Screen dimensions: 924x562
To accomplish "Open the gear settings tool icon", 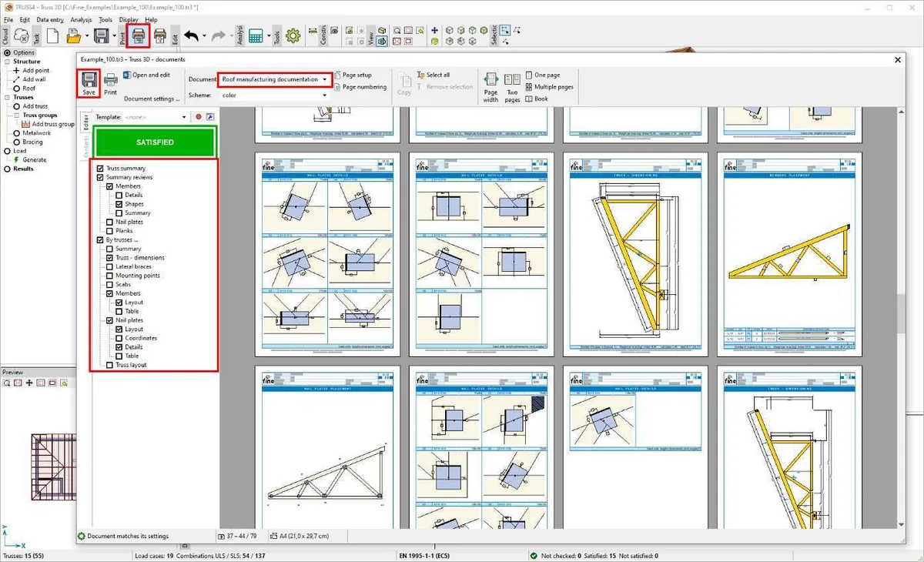I will tap(293, 35).
